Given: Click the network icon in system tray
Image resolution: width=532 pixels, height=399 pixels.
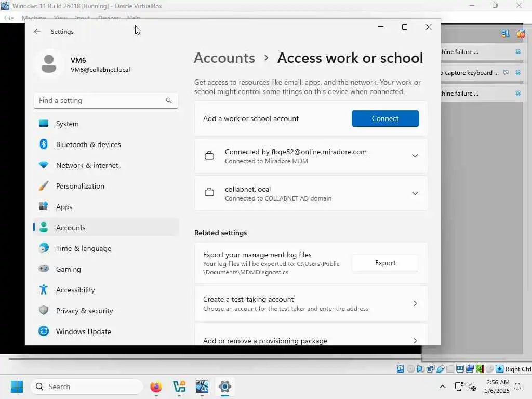Looking at the screenshot, I should tap(459, 387).
